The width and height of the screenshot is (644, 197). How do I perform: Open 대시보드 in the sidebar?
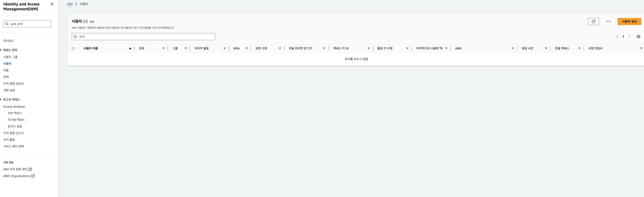[9, 41]
